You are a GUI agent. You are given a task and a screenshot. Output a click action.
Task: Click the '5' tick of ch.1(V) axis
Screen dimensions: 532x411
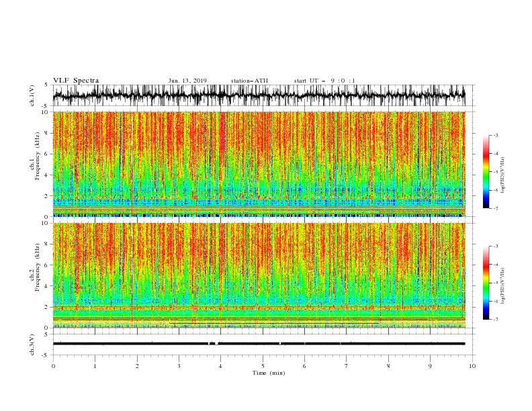coord(47,85)
